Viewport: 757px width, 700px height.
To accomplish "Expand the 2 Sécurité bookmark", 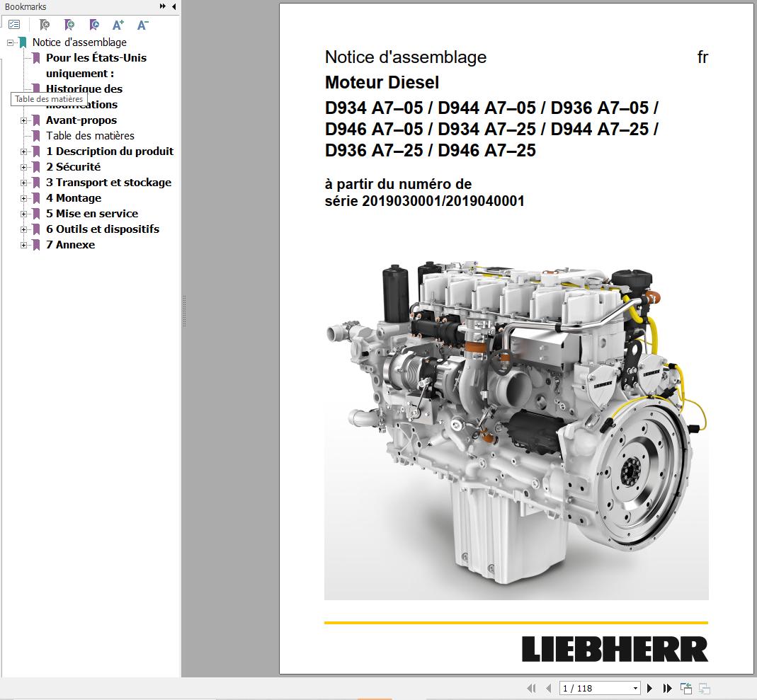I will [x=23, y=168].
